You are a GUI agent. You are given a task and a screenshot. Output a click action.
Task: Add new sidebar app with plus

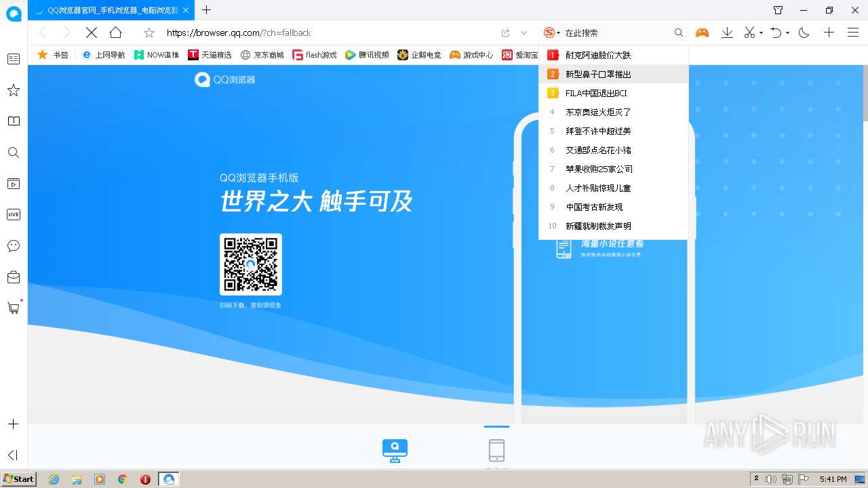point(13,424)
